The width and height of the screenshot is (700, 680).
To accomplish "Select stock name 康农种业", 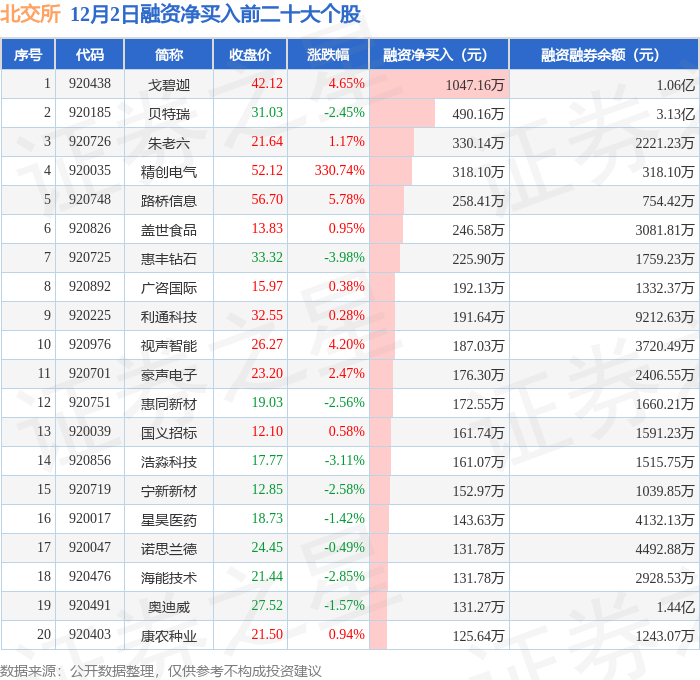I will pyautogui.click(x=169, y=636).
